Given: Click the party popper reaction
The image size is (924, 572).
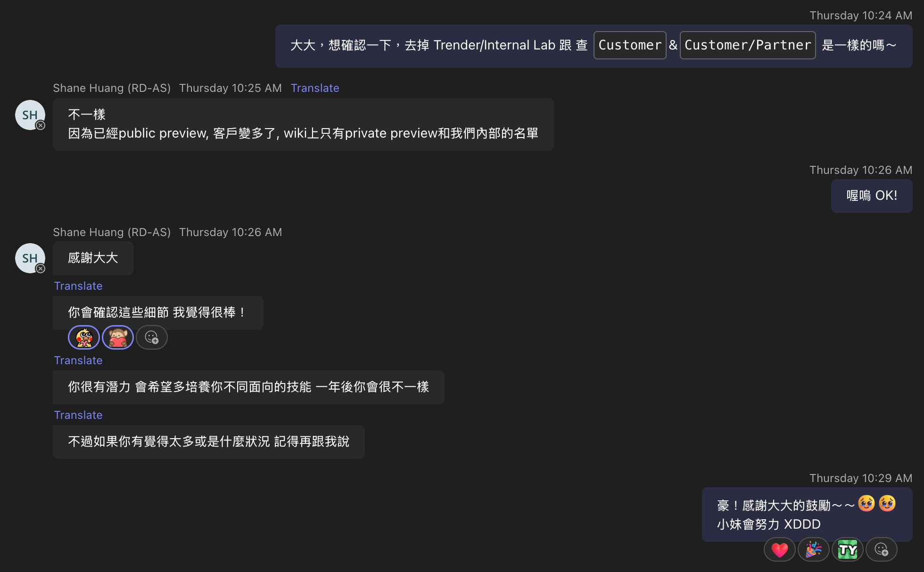Looking at the screenshot, I should (813, 549).
